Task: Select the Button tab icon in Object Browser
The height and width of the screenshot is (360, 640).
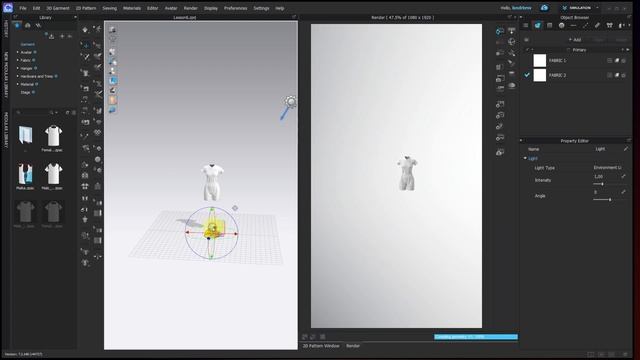Action: click(562, 25)
